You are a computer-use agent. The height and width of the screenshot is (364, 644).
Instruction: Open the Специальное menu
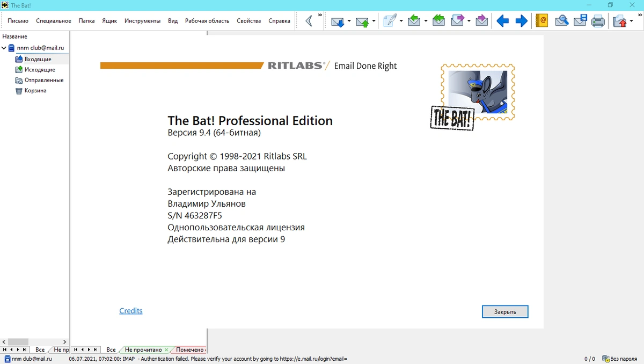54,21
